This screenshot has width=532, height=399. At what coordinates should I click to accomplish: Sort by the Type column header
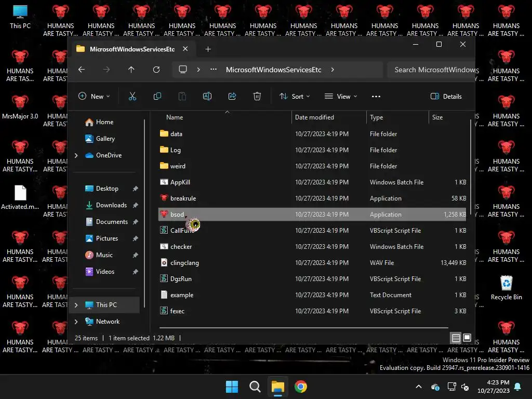click(x=376, y=117)
